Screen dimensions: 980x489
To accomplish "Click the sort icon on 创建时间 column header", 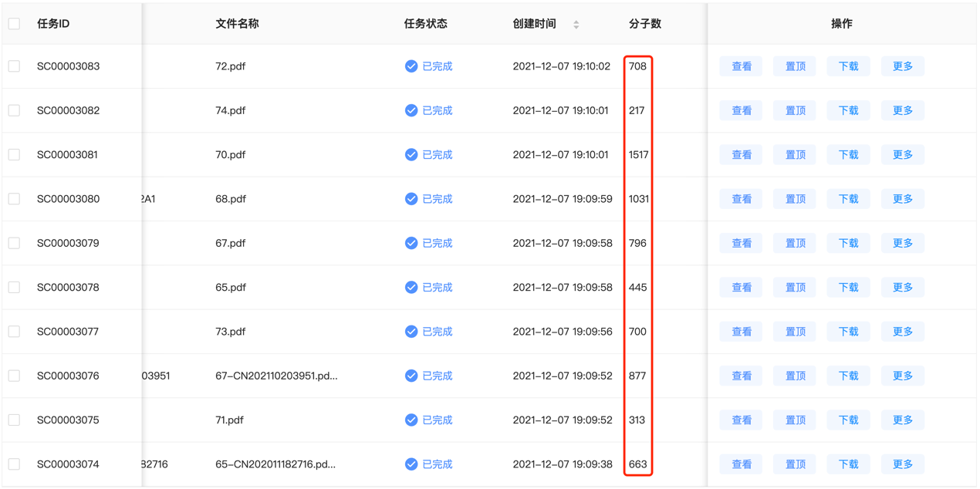I will coord(576,24).
